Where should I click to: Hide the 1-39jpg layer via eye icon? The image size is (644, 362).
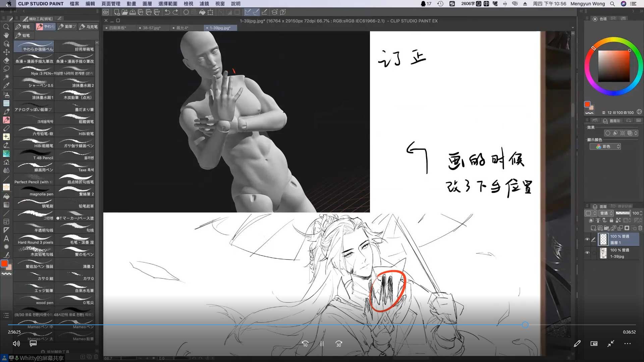tap(587, 253)
